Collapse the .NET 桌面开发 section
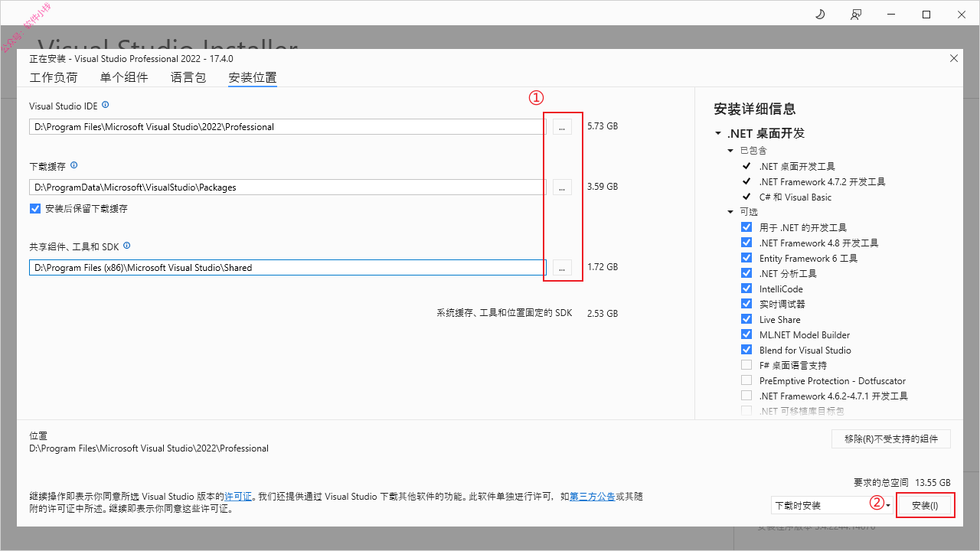This screenshot has height=551, width=980. [x=718, y=133]
